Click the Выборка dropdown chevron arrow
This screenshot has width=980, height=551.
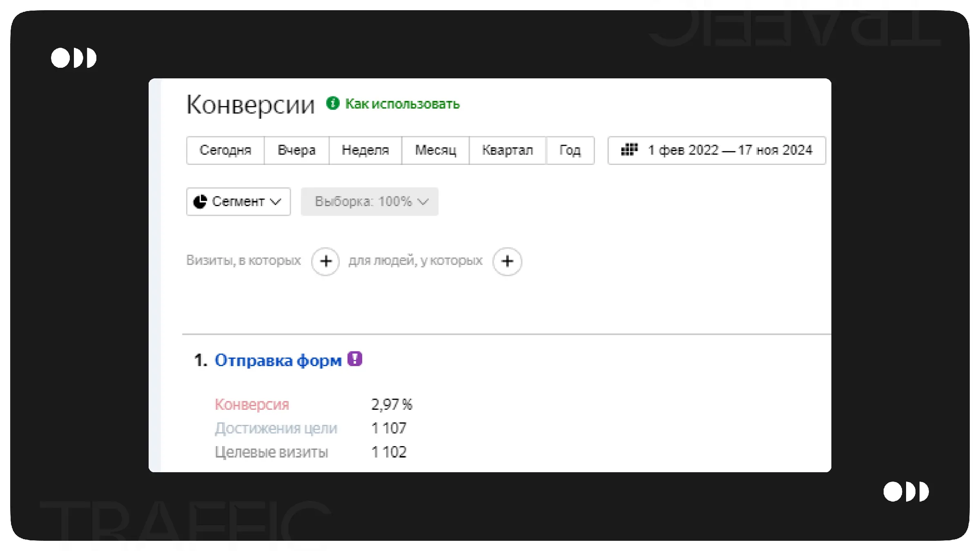tap(423, 202)
